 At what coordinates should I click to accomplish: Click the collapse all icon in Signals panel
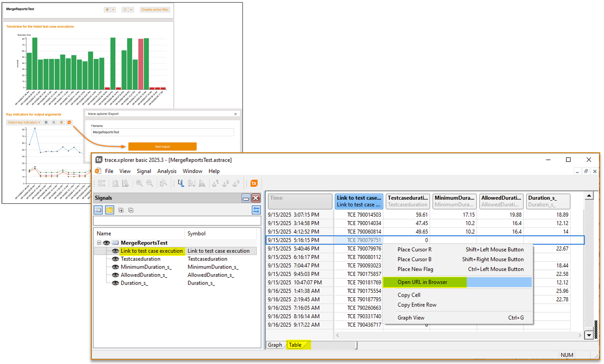point(131,210)
